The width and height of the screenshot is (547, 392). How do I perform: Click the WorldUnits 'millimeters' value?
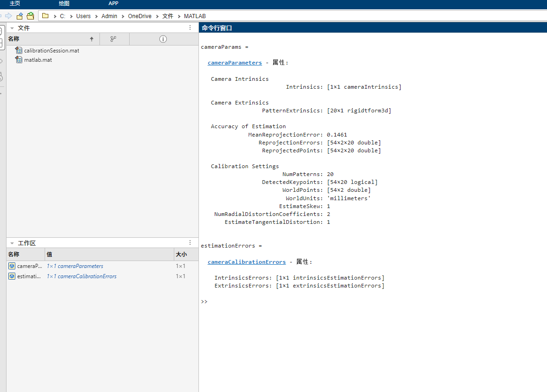click(x=349, y=198)
